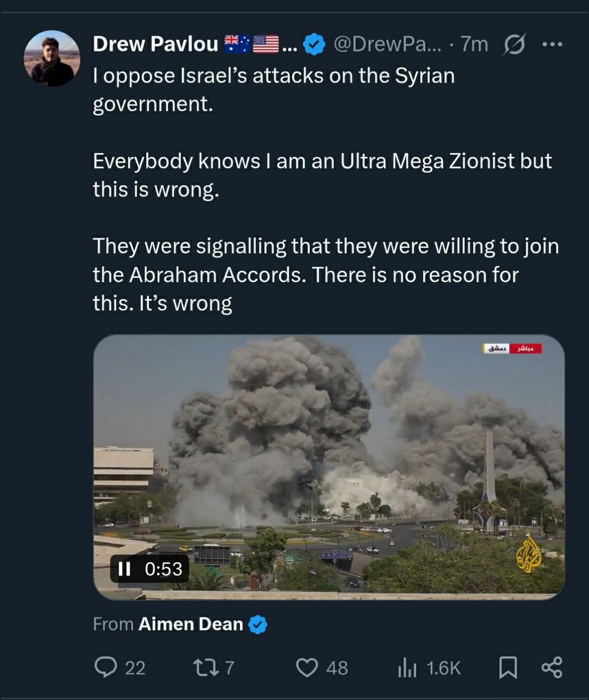
Task: Click the red live badge in the video corner
Action: point(526,348)
